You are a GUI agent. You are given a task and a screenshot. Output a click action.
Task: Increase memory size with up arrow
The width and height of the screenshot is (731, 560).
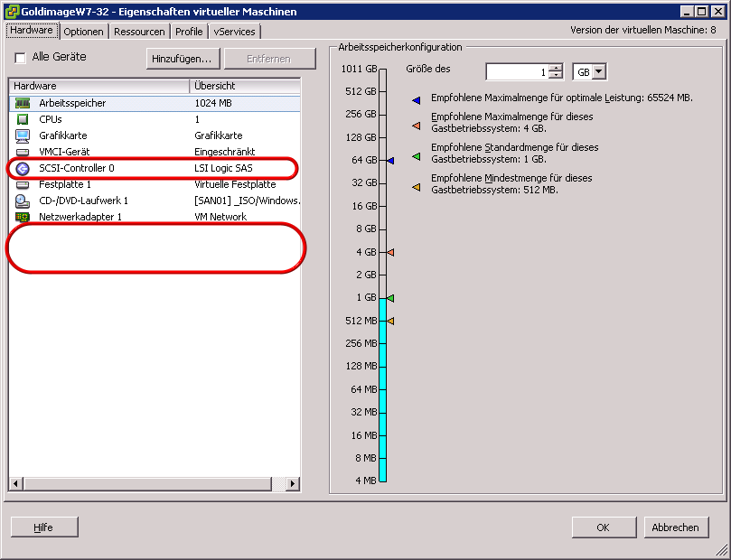[x=556, y=68]
